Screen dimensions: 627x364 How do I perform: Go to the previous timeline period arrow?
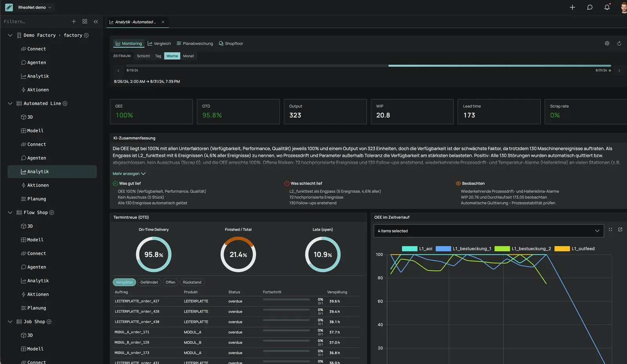coord(118,71)
